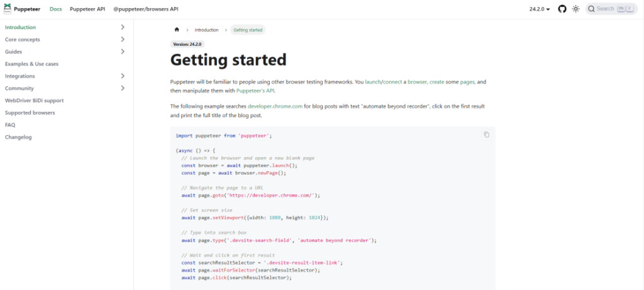Open the developer.chrome.com link
Screen dimensions: 644x290
tap(275, 106)
